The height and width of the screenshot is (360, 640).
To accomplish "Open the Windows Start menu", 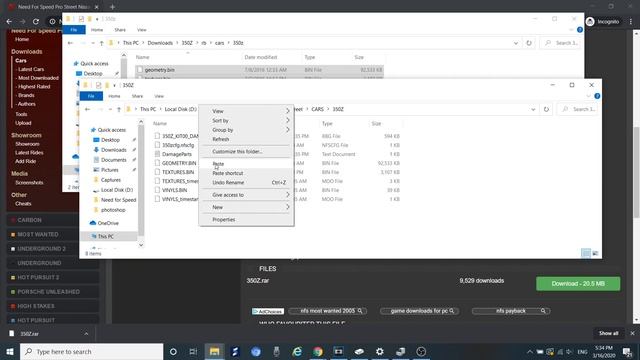I will (x=10, y=351).
